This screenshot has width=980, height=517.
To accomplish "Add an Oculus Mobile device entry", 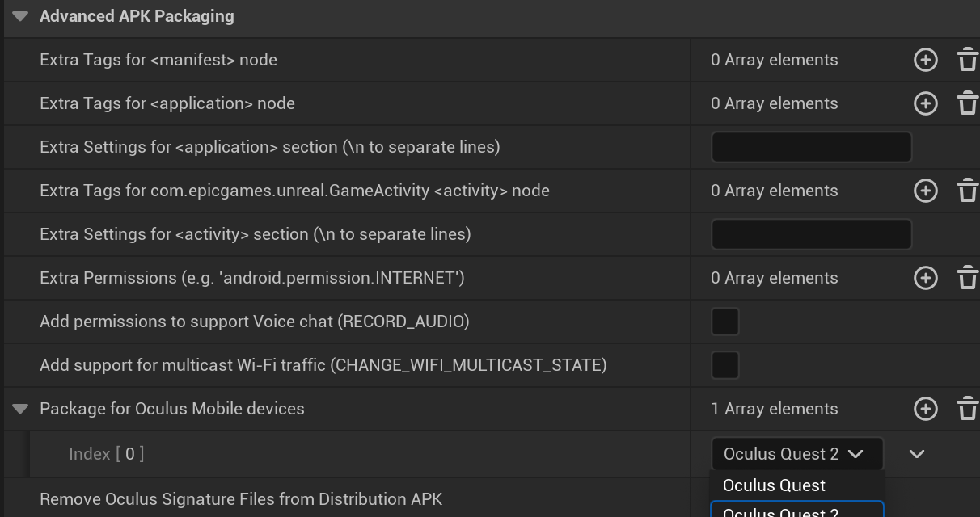I will pos(925,409).
